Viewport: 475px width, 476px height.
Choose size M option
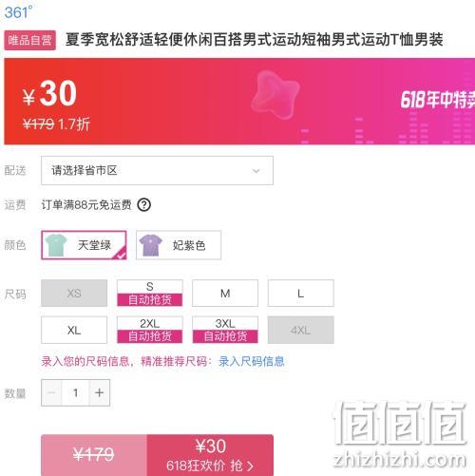point(225,293)
